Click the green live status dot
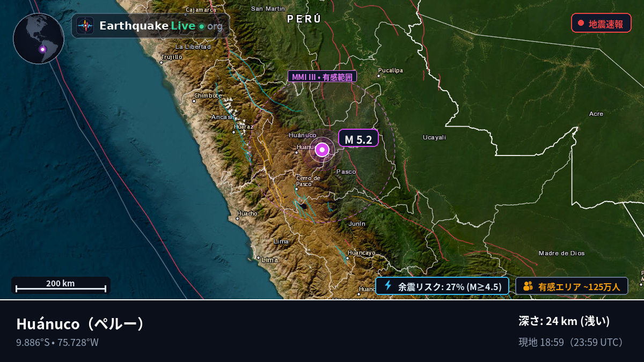 (x=201, y=26)
